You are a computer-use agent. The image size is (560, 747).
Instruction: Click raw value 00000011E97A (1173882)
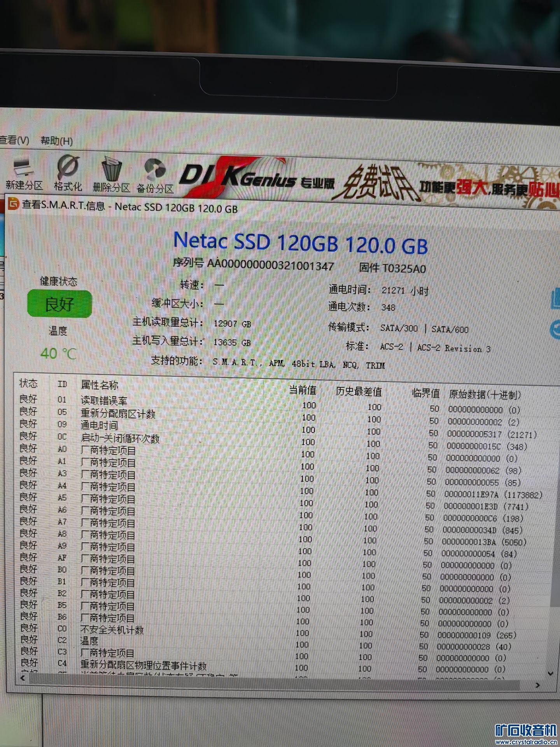pos(493,494)
